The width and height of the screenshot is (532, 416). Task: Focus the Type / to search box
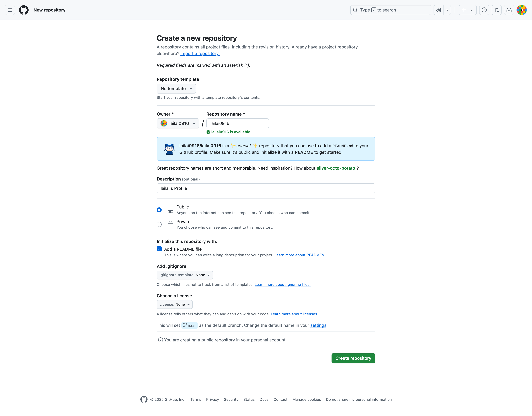click(x=390, y=10)
